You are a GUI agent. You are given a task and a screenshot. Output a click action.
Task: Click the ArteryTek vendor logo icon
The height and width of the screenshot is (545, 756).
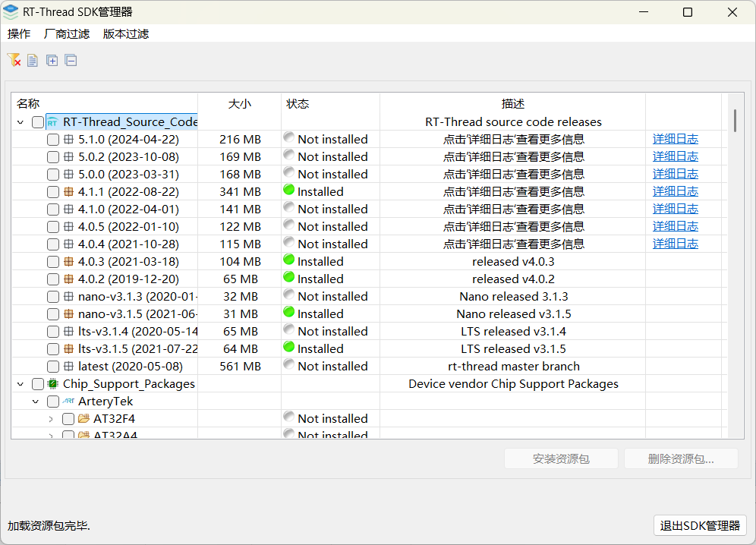click(x=68, y=402)
